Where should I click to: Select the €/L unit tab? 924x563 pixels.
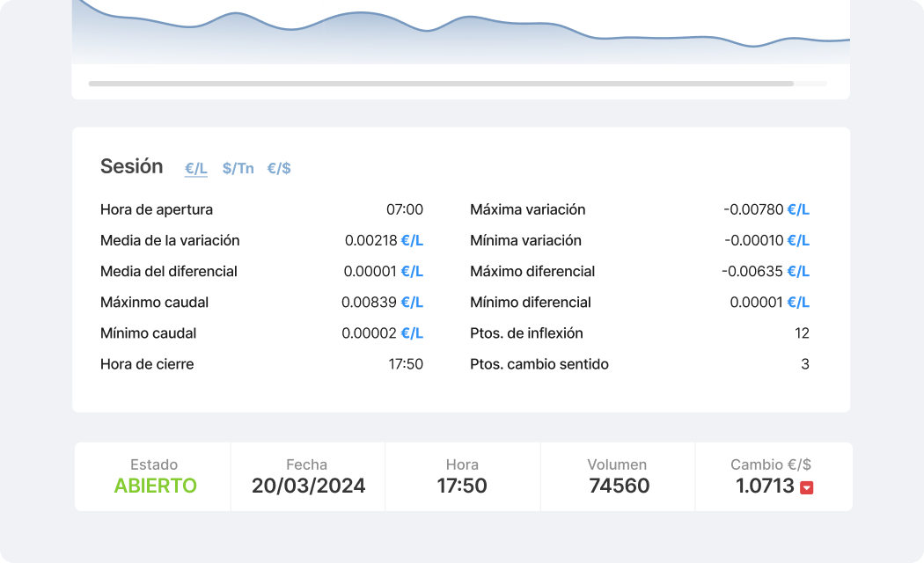tap(195, 168)
